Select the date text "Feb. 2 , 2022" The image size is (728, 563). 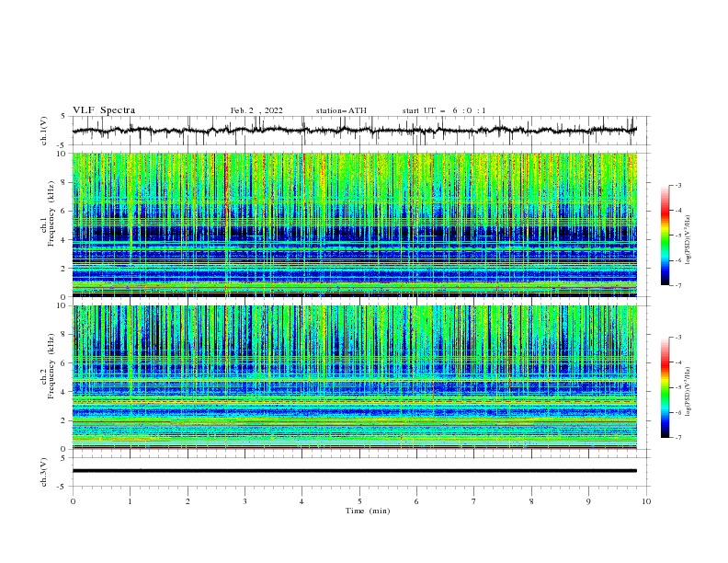256,110
